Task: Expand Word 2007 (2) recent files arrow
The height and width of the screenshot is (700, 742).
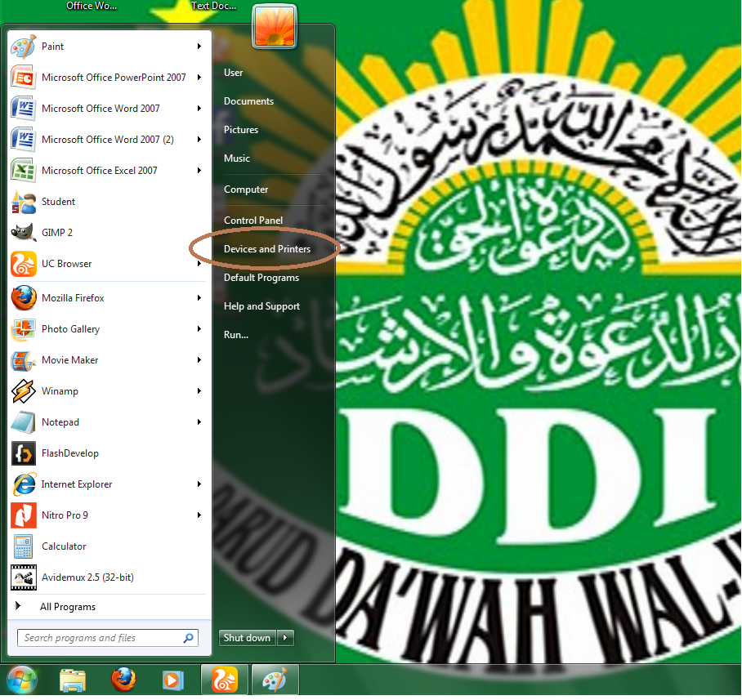Action: click(x=199, y=140)
